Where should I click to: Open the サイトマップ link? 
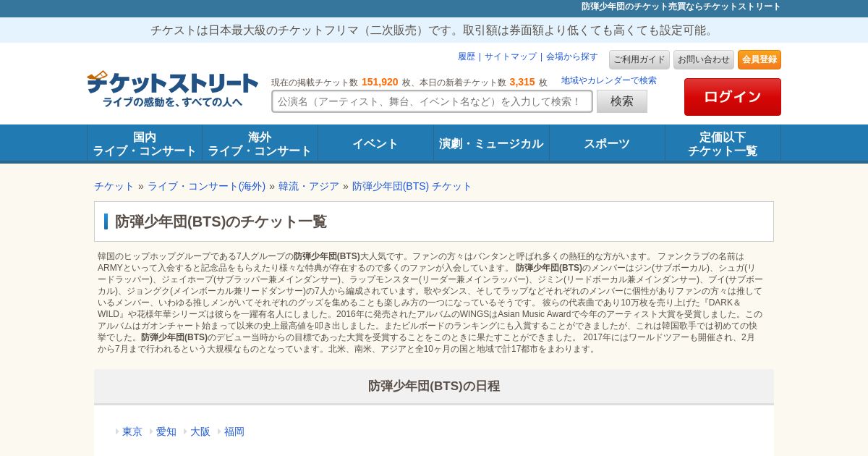511,56
